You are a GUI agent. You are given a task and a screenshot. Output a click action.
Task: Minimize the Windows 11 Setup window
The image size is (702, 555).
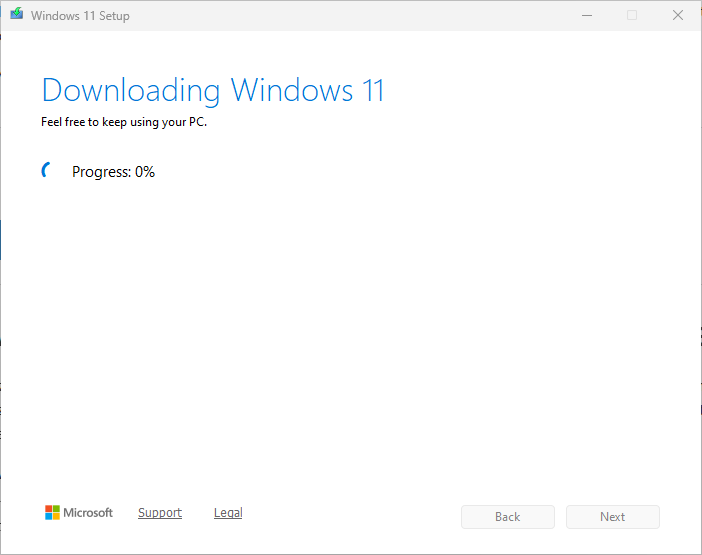587,15
